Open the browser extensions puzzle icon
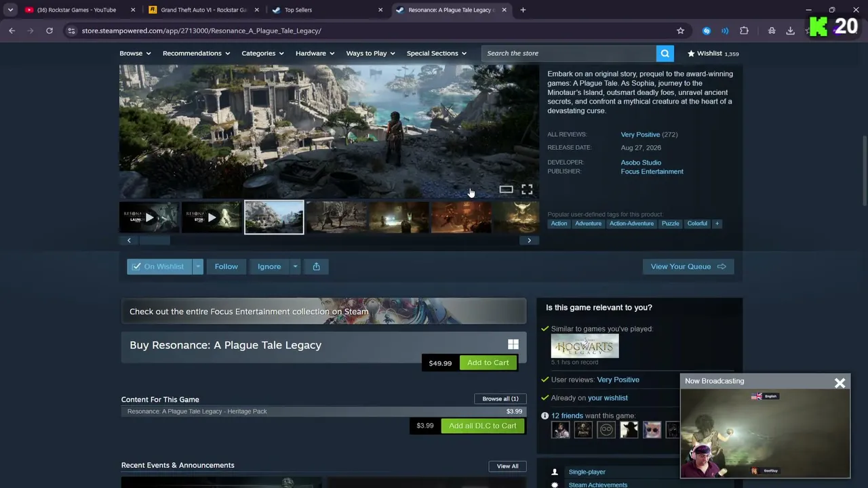 tap(744, 30)
